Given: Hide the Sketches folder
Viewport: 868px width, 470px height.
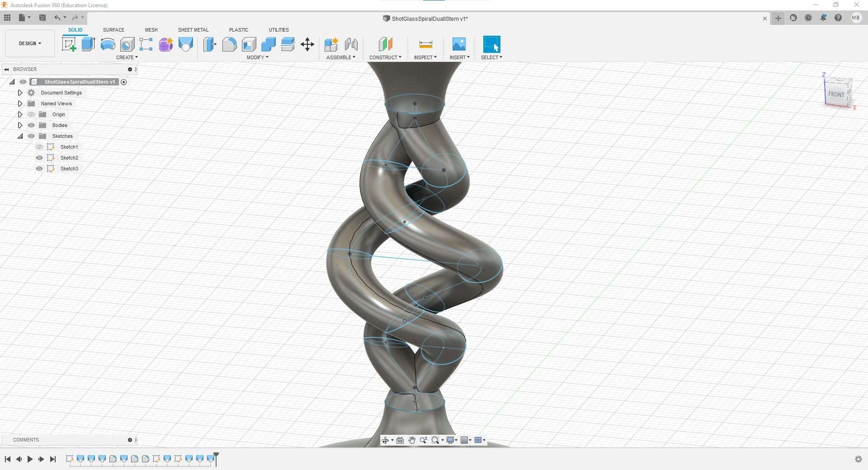Looking at the screenshot, I should 31,136.
